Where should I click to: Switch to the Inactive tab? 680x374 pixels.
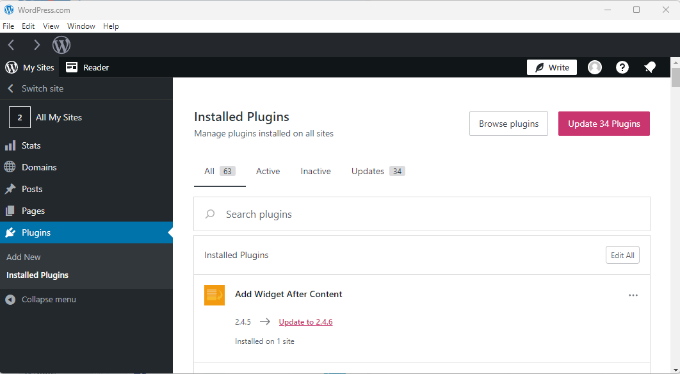click(x=315, y=171)
